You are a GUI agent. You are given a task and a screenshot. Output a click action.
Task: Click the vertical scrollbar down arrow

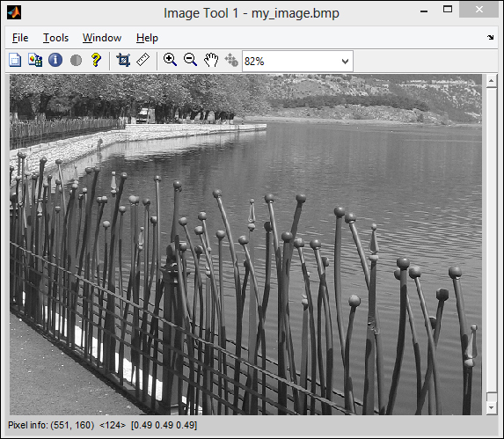pyautogui.click(x=492, y=408)
